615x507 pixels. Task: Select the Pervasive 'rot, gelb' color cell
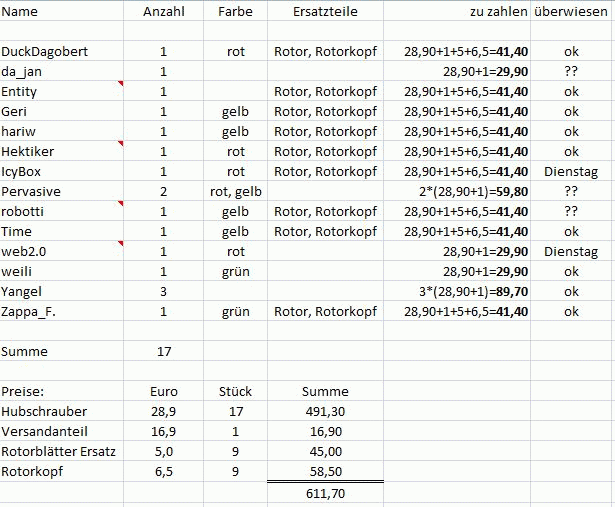pos(234,192)
